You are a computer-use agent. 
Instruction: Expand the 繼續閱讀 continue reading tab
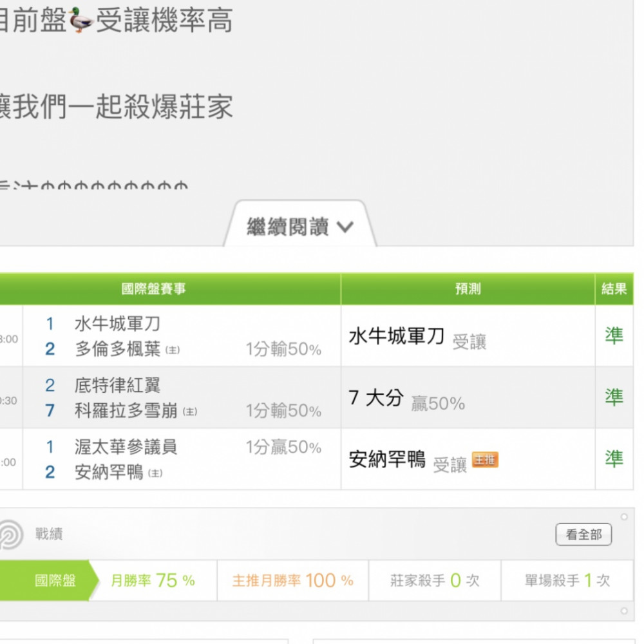[300, 225]
